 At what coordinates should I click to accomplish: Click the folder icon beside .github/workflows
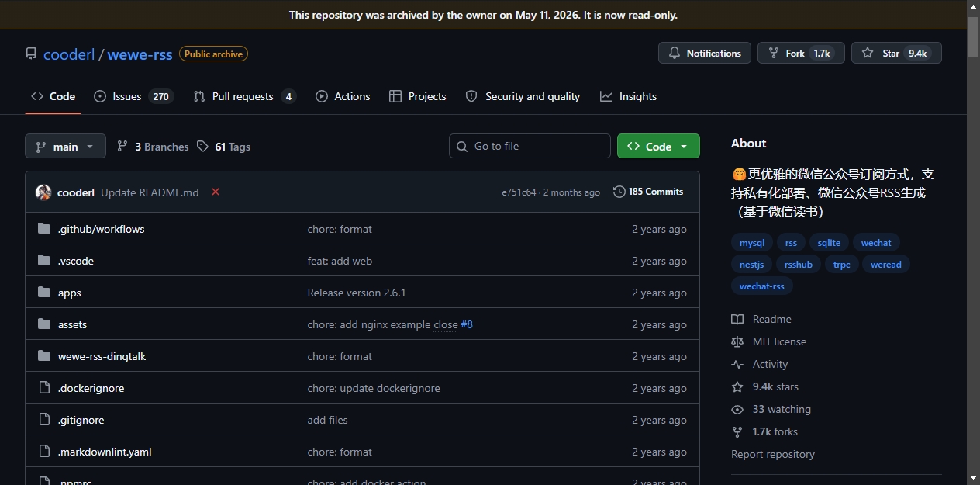(44, 229)
